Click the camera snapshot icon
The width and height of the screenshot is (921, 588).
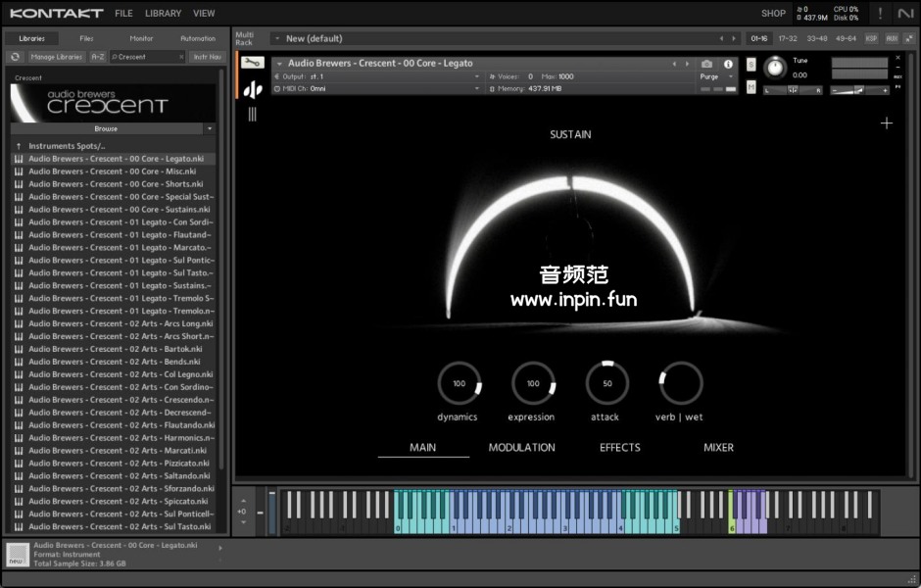coord(707,64)
